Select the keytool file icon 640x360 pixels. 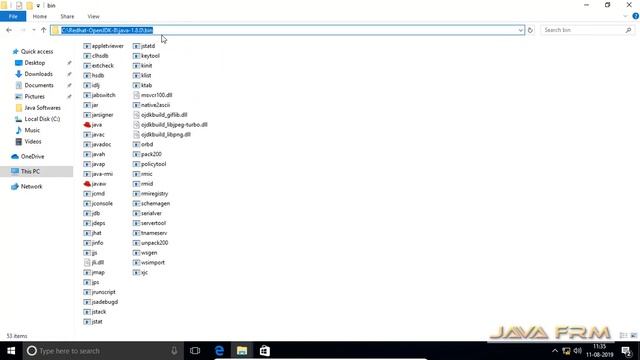(136, 56)
